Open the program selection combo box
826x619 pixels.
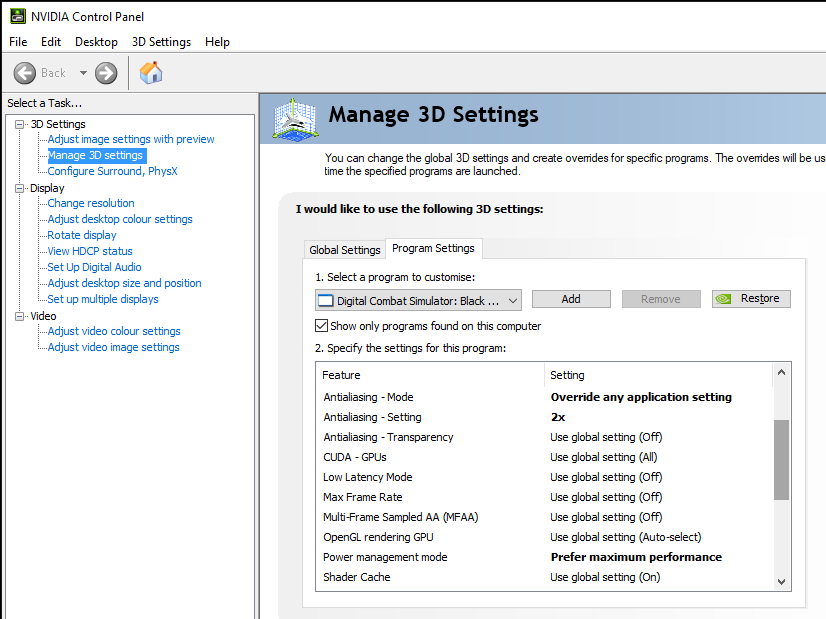click(x=418, y=300)
